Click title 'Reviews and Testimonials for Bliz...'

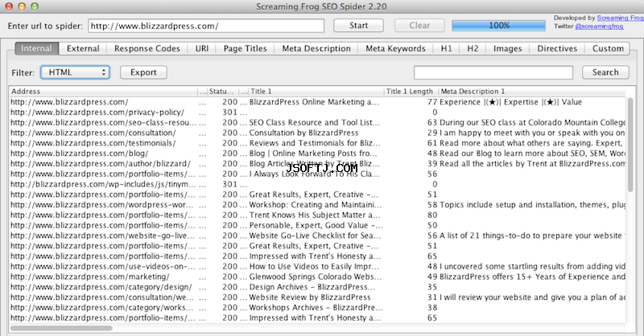pos(315,143)
